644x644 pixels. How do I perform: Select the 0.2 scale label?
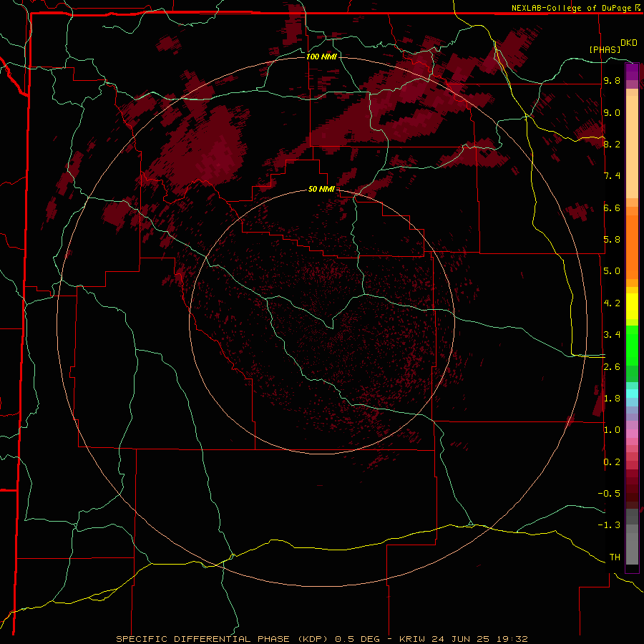(612, 462)
